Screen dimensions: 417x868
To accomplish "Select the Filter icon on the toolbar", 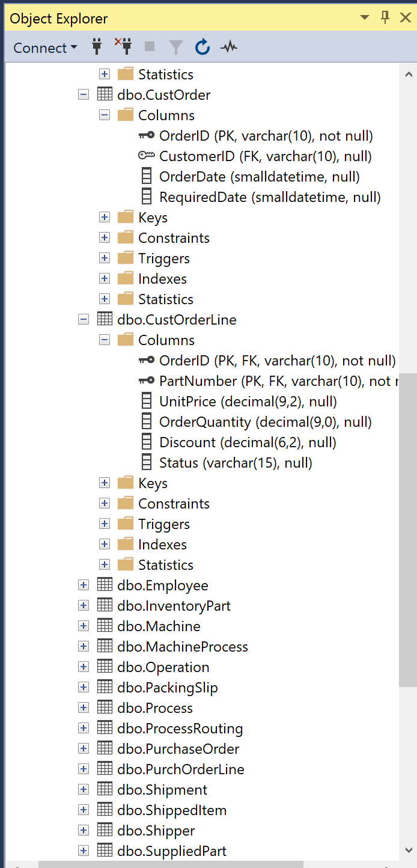I will [175, 47].
